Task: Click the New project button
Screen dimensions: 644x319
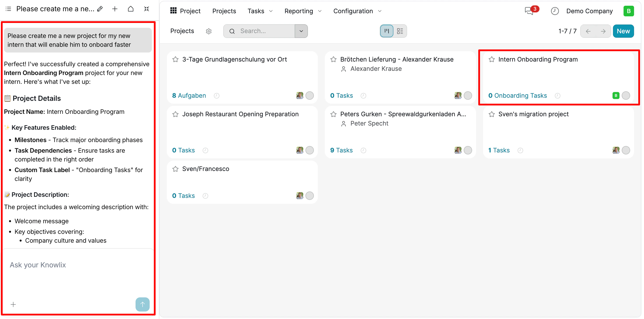Action: click(623, 31)
